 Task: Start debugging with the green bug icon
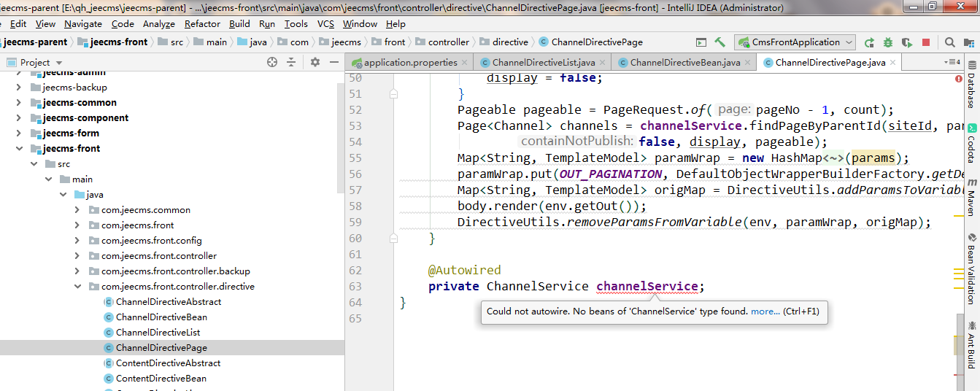pos(888,42)
